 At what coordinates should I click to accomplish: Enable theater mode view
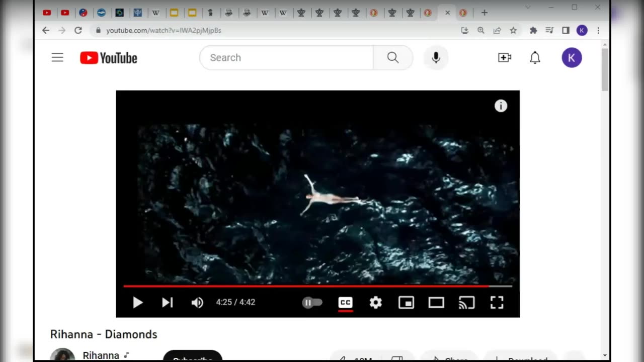pyautogui.click(x=436, y=302)
